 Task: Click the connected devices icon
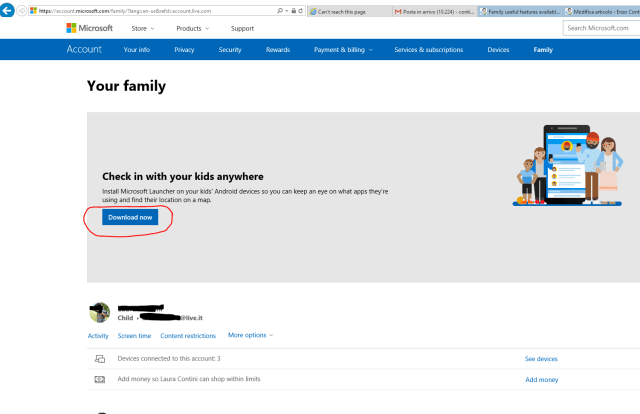point(99,358)
